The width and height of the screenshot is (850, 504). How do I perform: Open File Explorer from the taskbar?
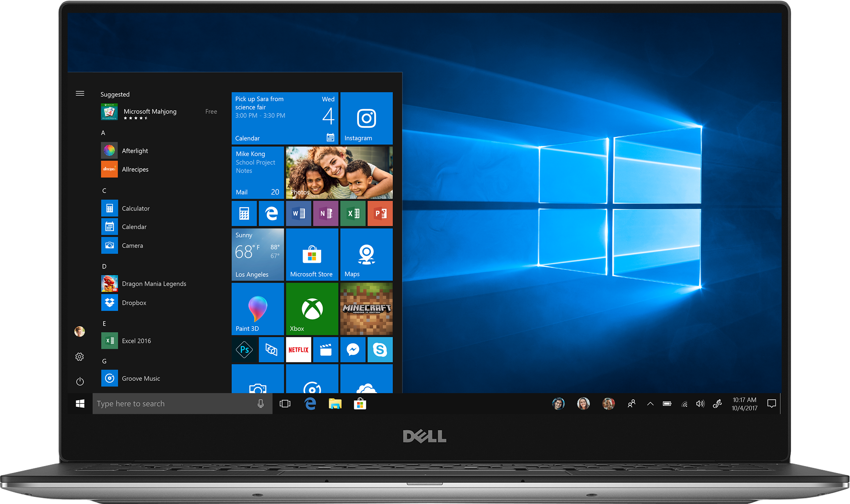coord(335,404)
